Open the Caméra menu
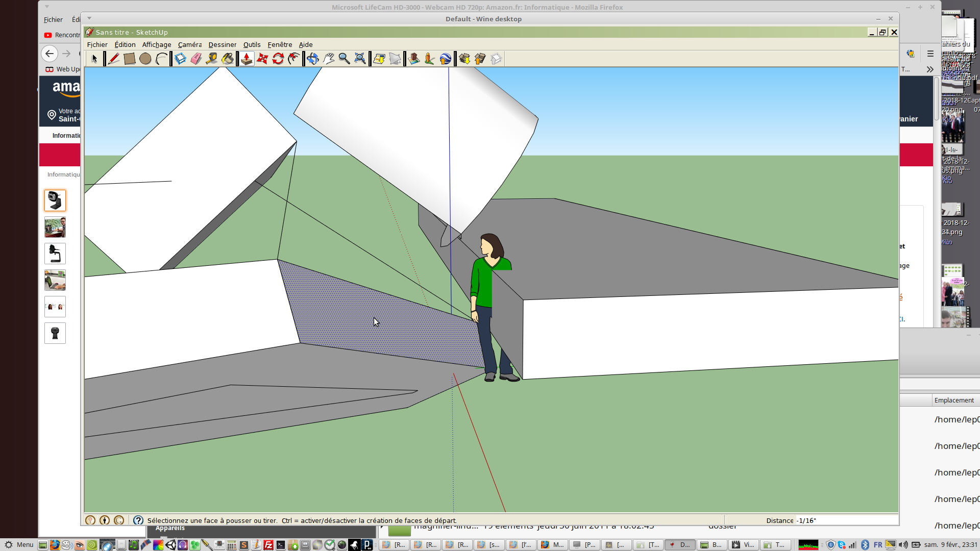Screen dimensions: 980x551 [x=190, y=45]
